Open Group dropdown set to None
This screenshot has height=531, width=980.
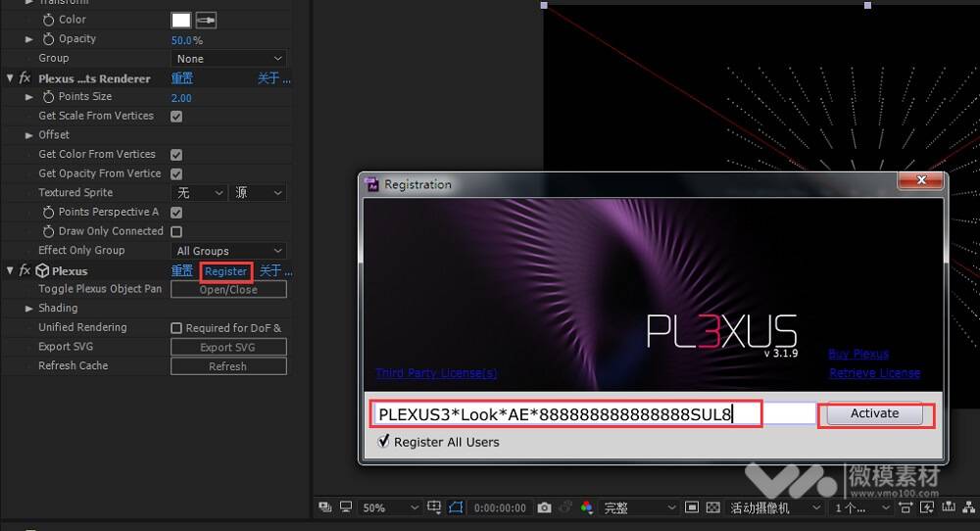pos(228,59)
